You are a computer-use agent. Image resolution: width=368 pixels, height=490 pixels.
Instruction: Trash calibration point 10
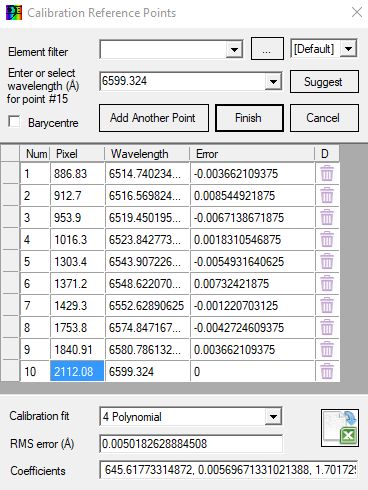pos(327,371)
